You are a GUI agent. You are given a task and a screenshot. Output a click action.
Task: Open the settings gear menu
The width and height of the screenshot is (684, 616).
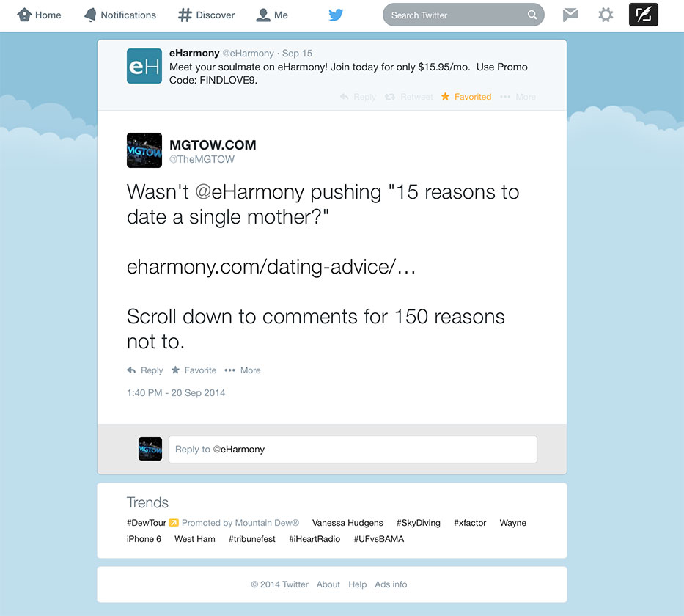[x=606, y=15]
